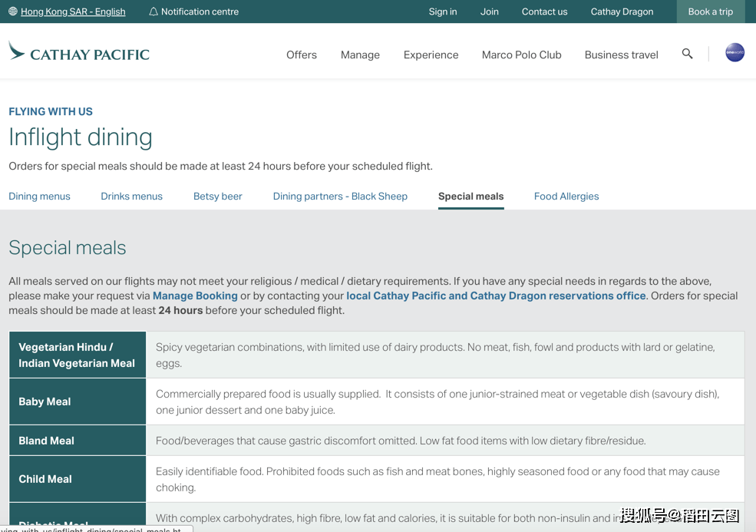Open the Experience menu

point(431,55)
